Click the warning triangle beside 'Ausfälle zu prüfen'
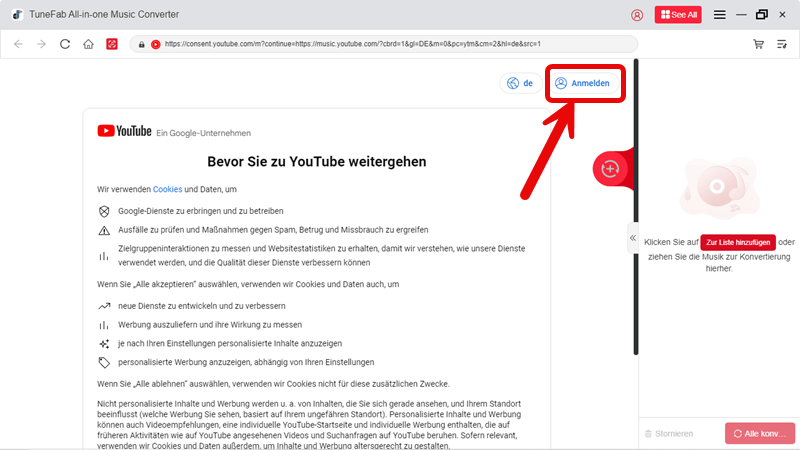The width and height of the screenshot is (800, 450). (104, 230)
